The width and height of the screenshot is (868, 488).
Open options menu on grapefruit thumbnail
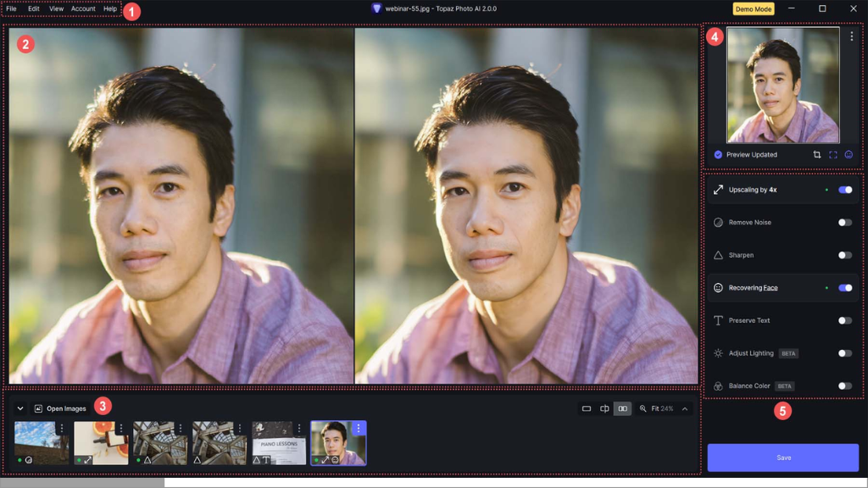[x=120, y=428]
